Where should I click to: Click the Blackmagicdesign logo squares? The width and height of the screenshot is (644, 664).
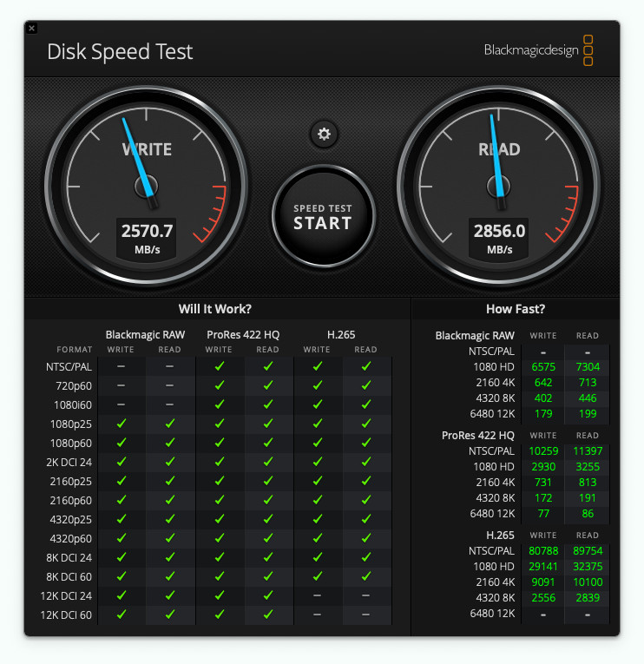[x=588, y=50]
